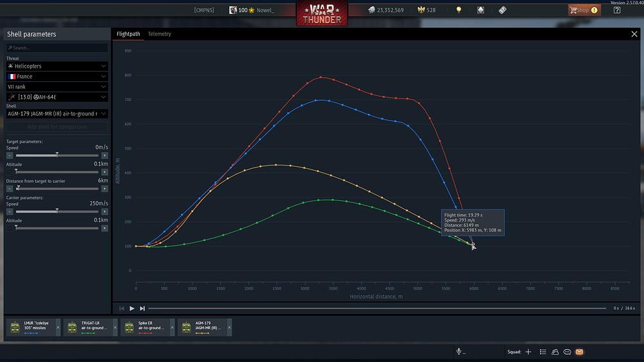Screen dimensions: 644x362
Task: Switch to the Telemetry tab
Action: 159,34
